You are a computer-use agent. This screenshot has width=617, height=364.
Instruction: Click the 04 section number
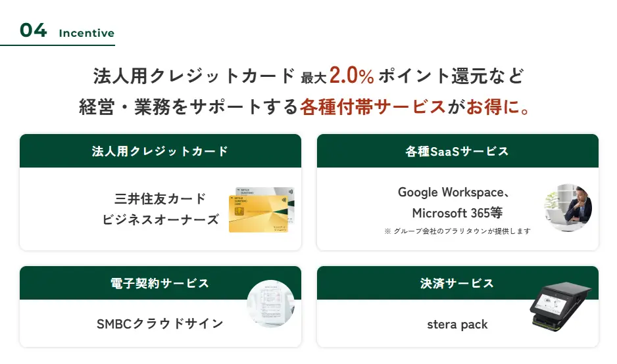[34, 30]
